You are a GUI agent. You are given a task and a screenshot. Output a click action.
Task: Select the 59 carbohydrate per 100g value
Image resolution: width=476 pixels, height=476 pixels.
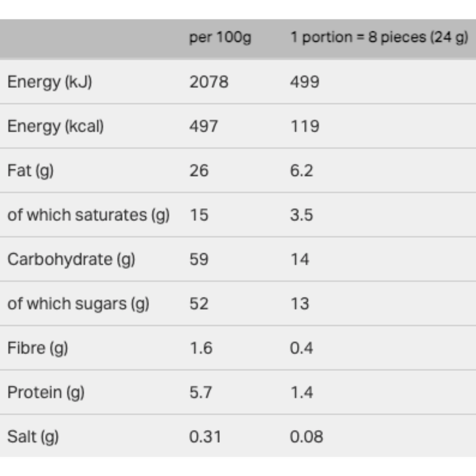click(x=199, y=259)
